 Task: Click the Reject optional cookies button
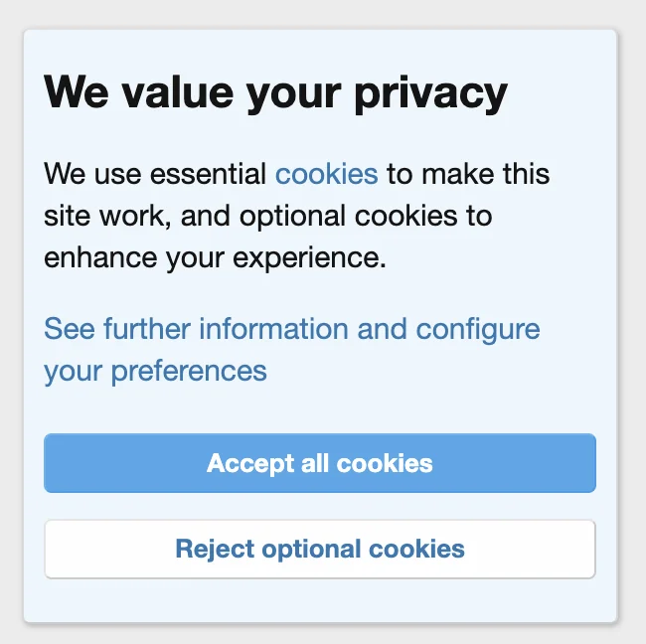pos(319,549)
